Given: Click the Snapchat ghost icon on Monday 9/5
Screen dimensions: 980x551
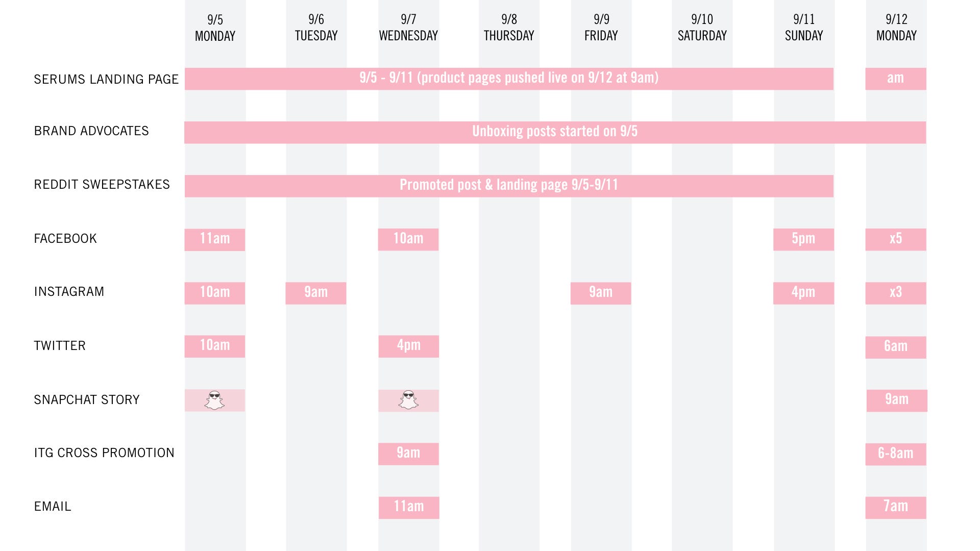Looking at the screenshot, I should tap(214, 400).
